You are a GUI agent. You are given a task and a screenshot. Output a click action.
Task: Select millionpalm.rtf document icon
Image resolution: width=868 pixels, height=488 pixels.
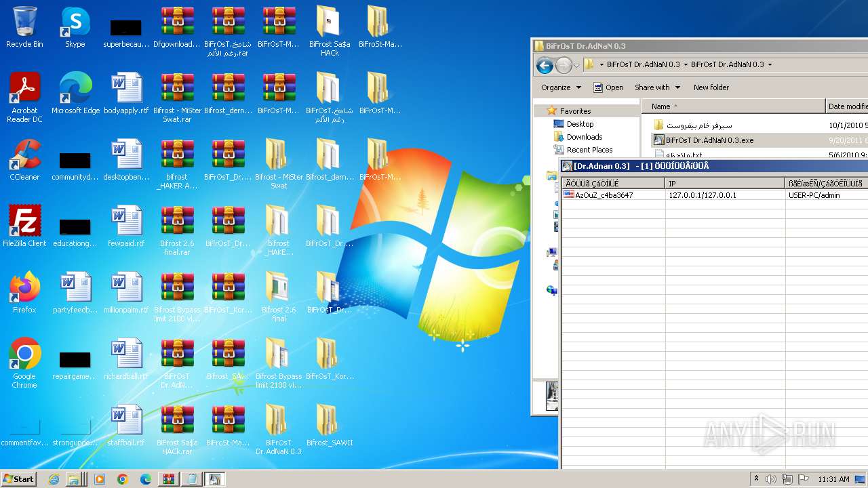[x=126, y=293]
